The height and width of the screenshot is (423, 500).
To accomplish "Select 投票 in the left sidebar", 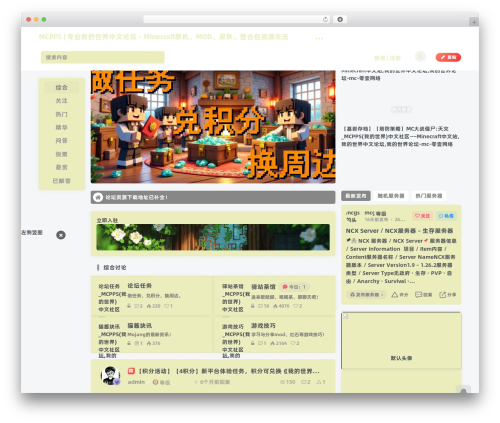I will [61, 154].
